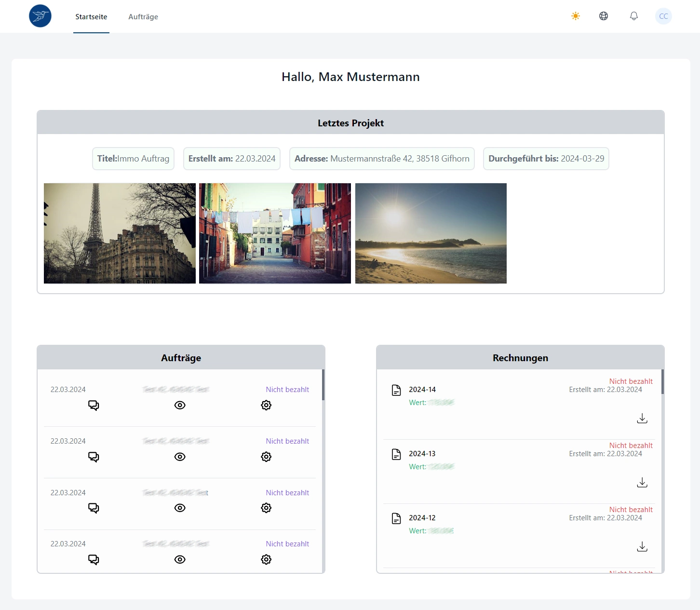700x610 pixels.
Task: Open settings gear of the first order
Action: [266, 405]
